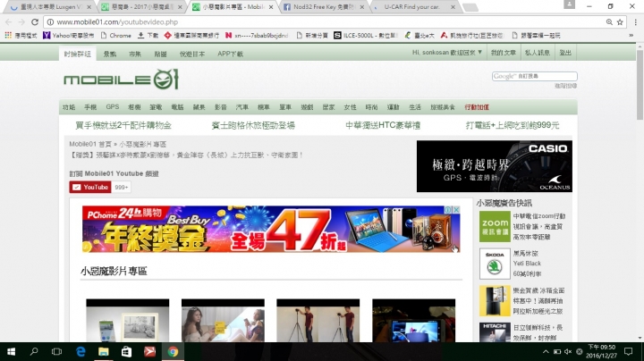Image resolution: width=644 pixels, height=361 pixels.
Task: Open the Windows Store taskbar icon
Action: point(126,351)
